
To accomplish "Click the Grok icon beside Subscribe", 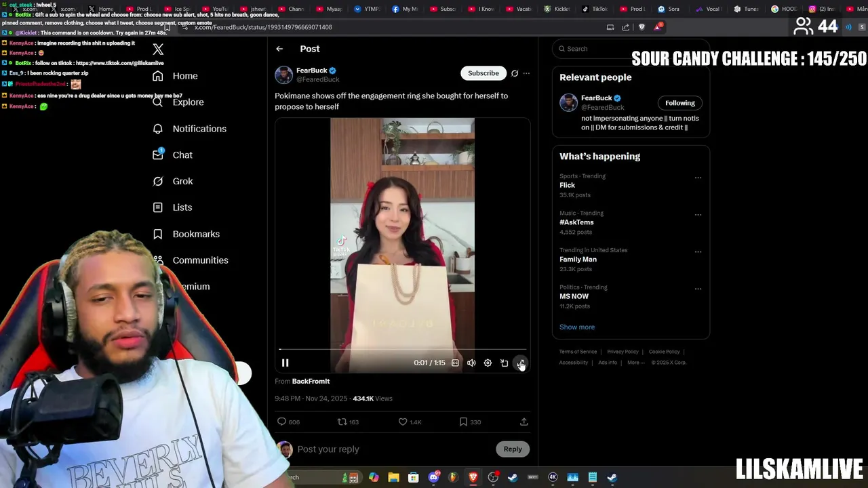I will [x=515, y=73].
